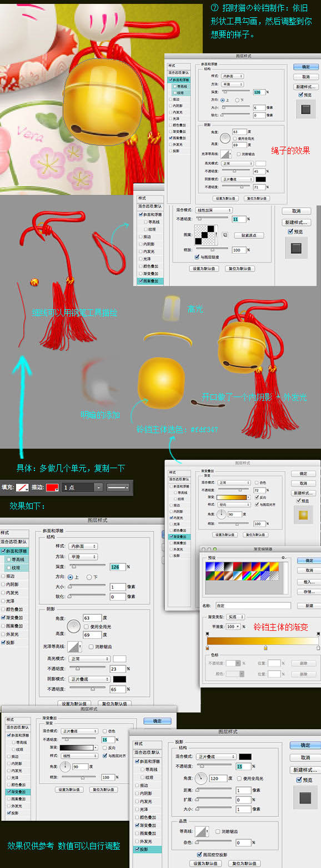This screenshot has width=321, height=868.
Task: Enable 使用全局光 in 绳子的效果 dialog
Action: tap(235, 138)
